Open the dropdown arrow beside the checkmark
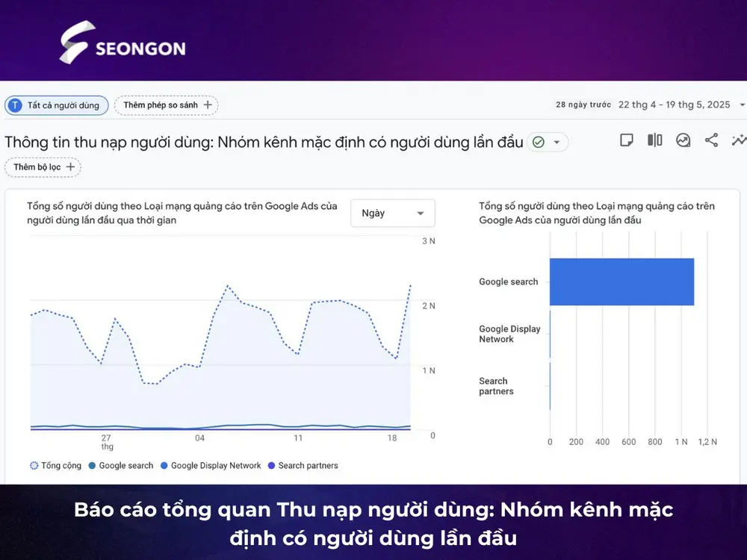The image size is (747, 560). pyautogui.click(x=557, y=142)
